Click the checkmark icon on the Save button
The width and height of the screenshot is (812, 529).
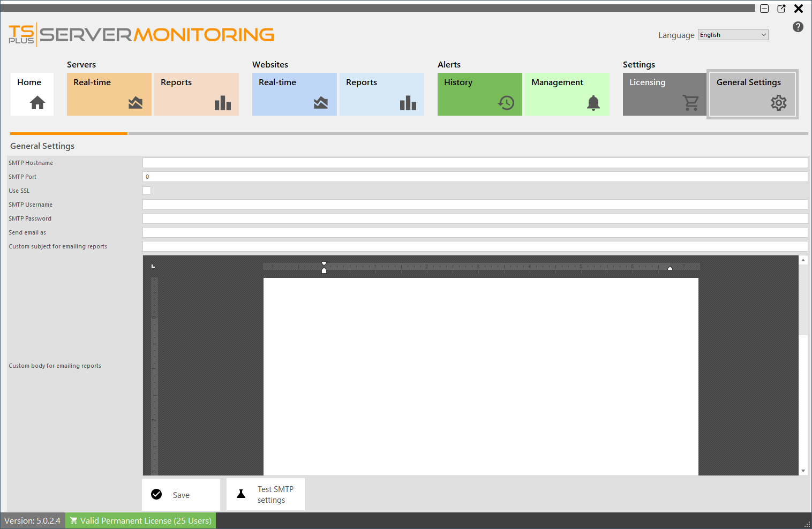156,494
